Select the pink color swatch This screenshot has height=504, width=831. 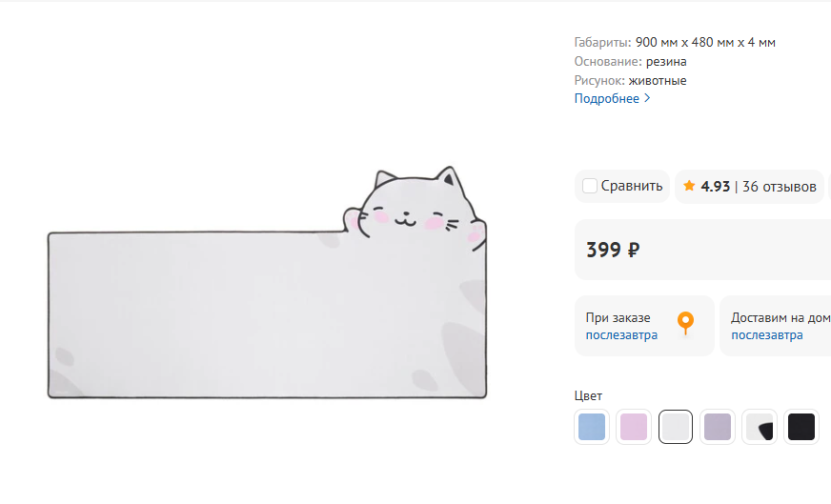(x=634, y=426)
